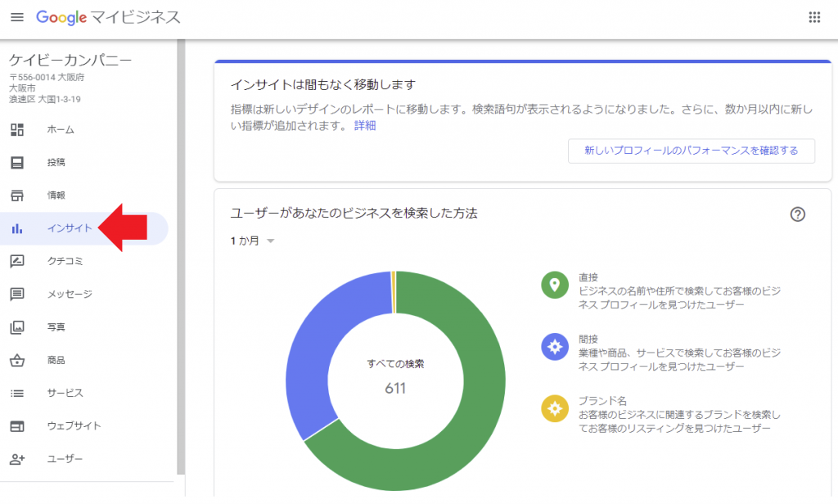Image resolution: width=838 pixels, height=504 pixels.
Task: Open the ウェブサイト section
Action: [x=84, y=426]
